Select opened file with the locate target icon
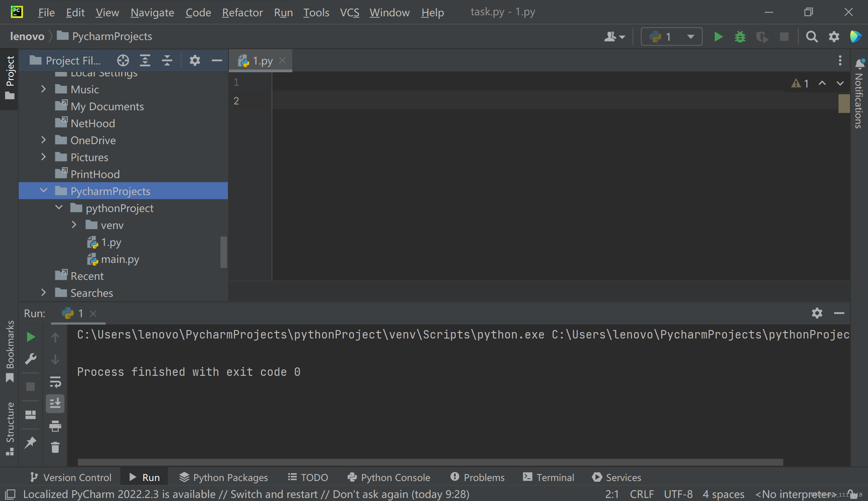The height and width of the screenshot is (501, 868). point(123,61)
